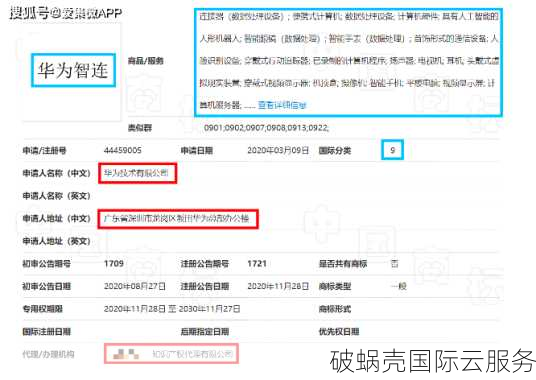Click the international class value 9
Viewport: 536px width, 380px height.
pyautogui.click(x=392, y=150)
